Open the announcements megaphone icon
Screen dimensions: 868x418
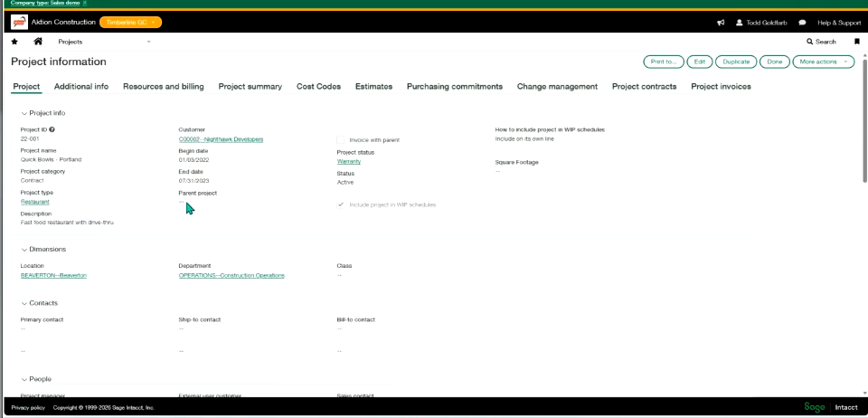(x=721, y=23)
